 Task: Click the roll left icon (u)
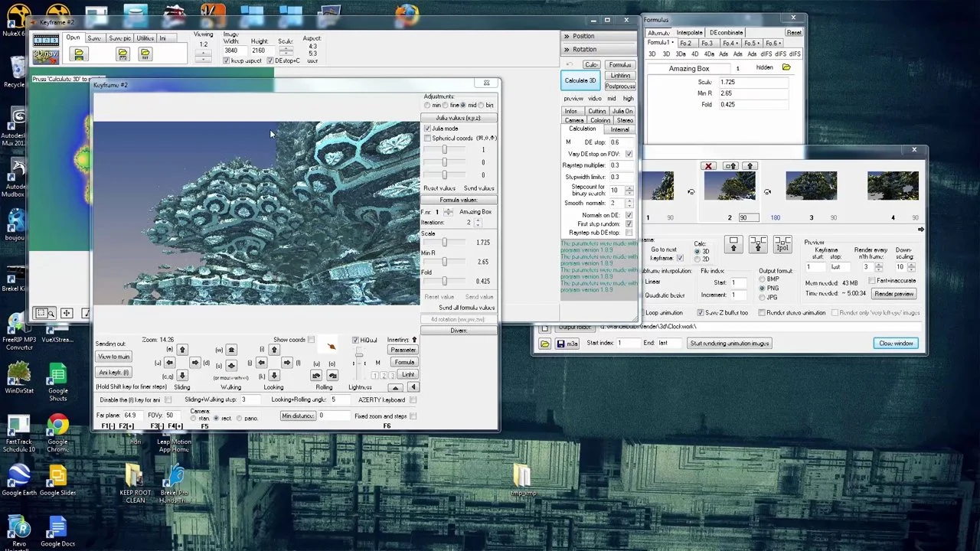[316, 376]
